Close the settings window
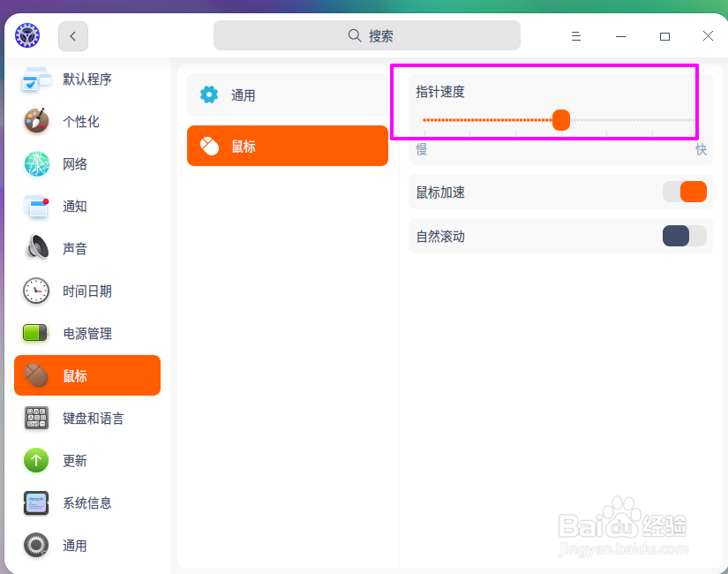The image size is (728, 574). [x=708, y=36]
